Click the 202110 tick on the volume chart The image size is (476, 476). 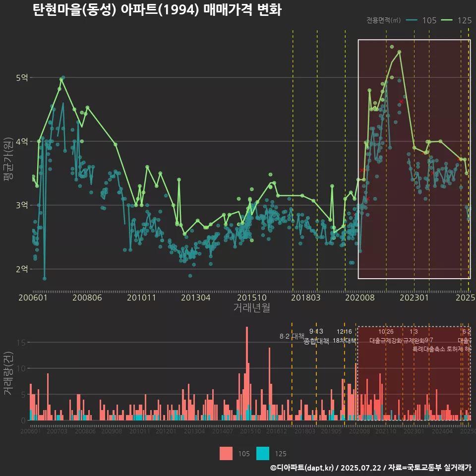click(x=386, y=431)
